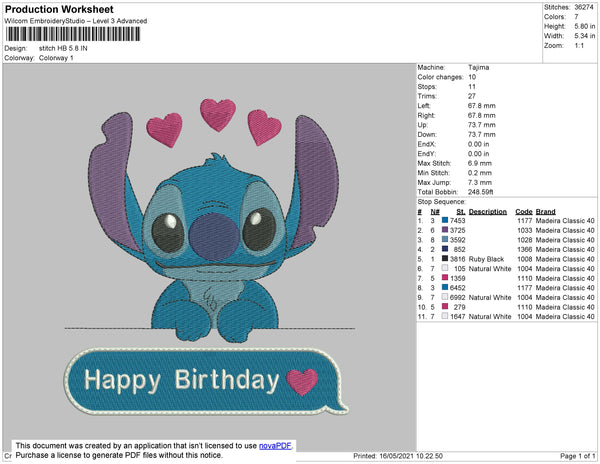Click the Trims value 27
This screenshot has width=600, height=464.
tap(472, 96)
